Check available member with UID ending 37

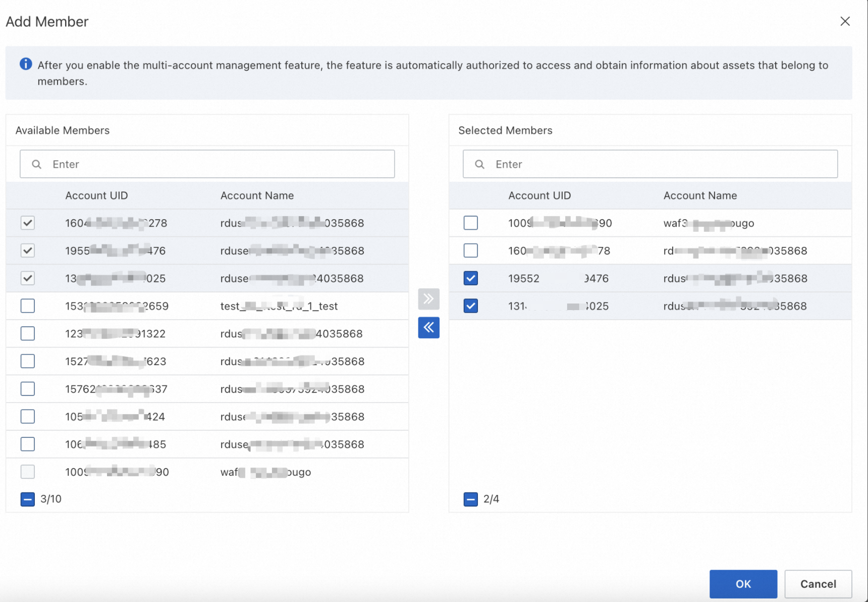click(28, 389)
